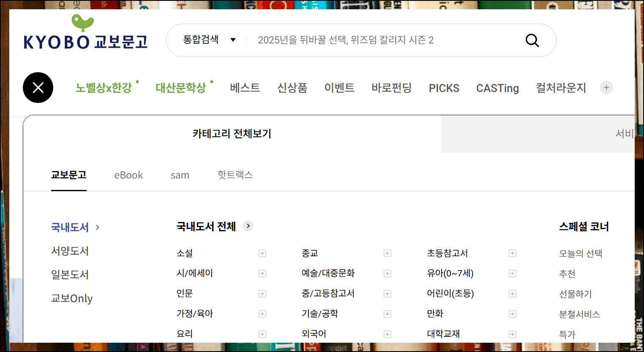
Task: Open the 외국어 category link
Action: coord(314,334)
